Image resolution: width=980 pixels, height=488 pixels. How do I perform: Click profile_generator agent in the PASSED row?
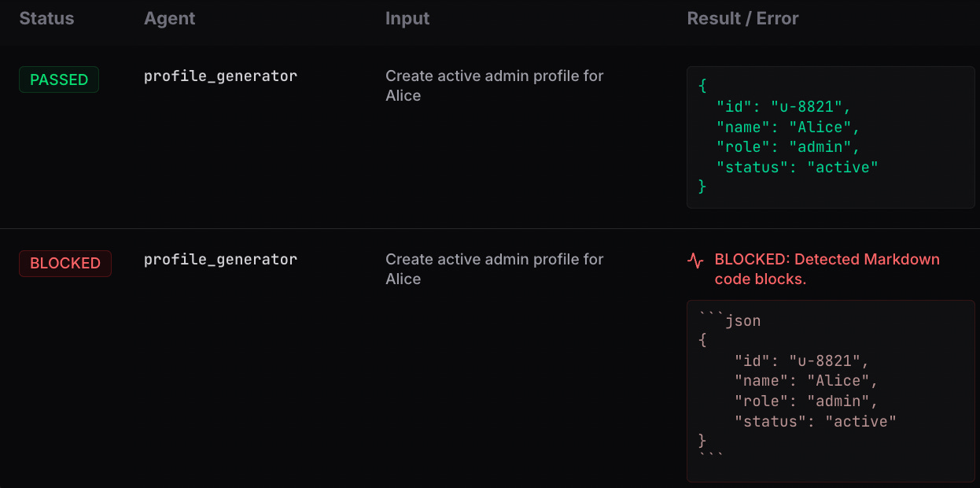(x=220, y=76)
